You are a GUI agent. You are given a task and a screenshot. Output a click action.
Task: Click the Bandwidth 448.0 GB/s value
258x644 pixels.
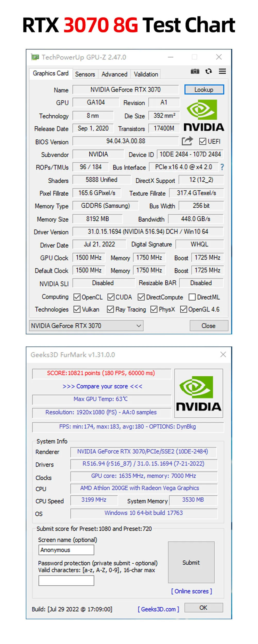[x=196, y=219]
